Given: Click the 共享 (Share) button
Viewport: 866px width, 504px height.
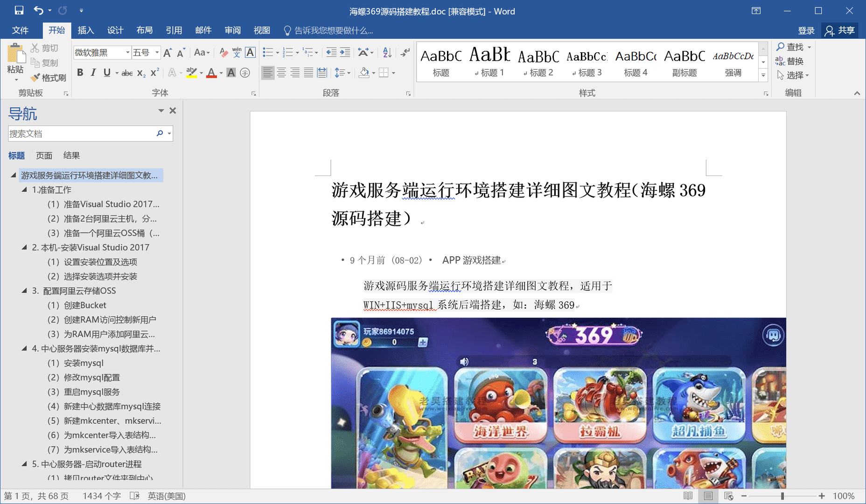Looking at the screenshot, I should [840, 30].
